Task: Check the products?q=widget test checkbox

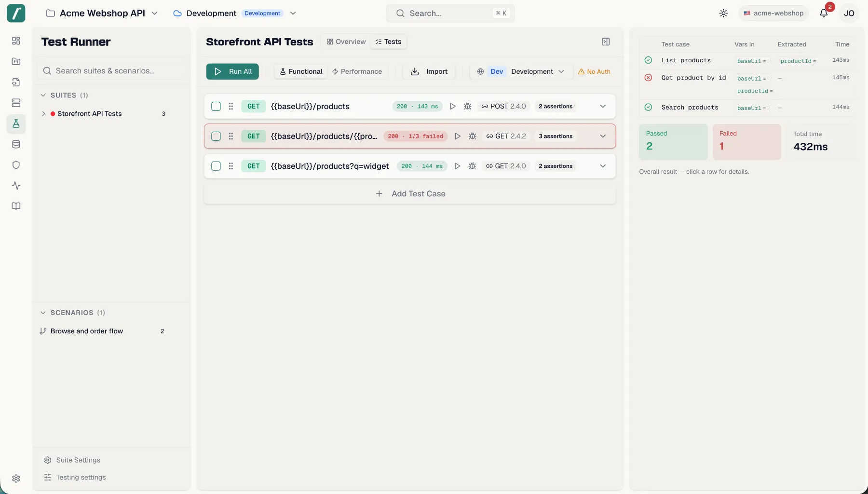Action: [216, 166]
